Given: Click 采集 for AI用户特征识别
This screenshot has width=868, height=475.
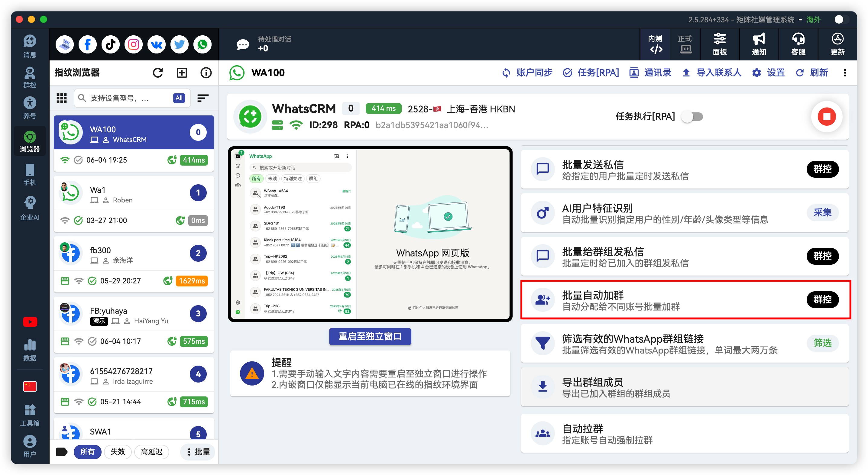Looking at the screenshot, I should pos(822,212).
